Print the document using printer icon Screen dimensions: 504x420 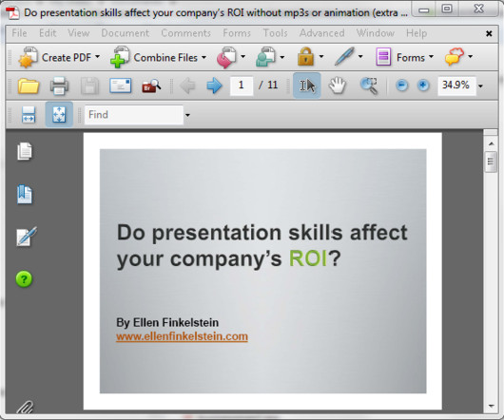[59, 86]
